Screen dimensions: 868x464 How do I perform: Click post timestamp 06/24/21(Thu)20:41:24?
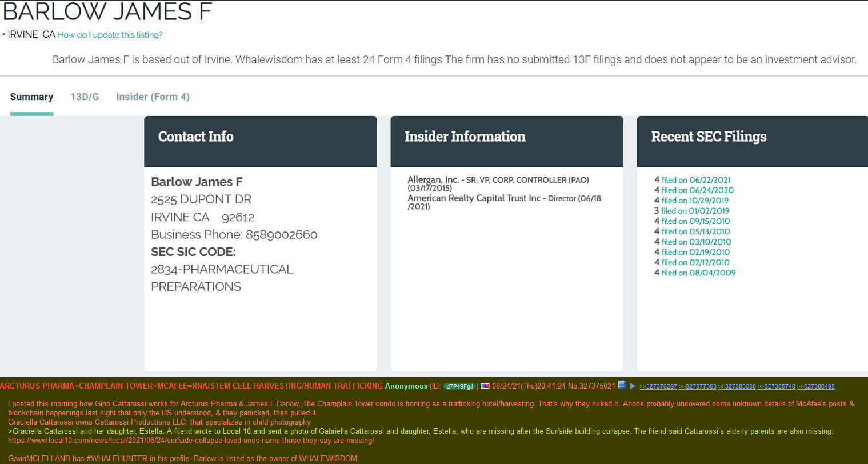[x=529, y=386]
